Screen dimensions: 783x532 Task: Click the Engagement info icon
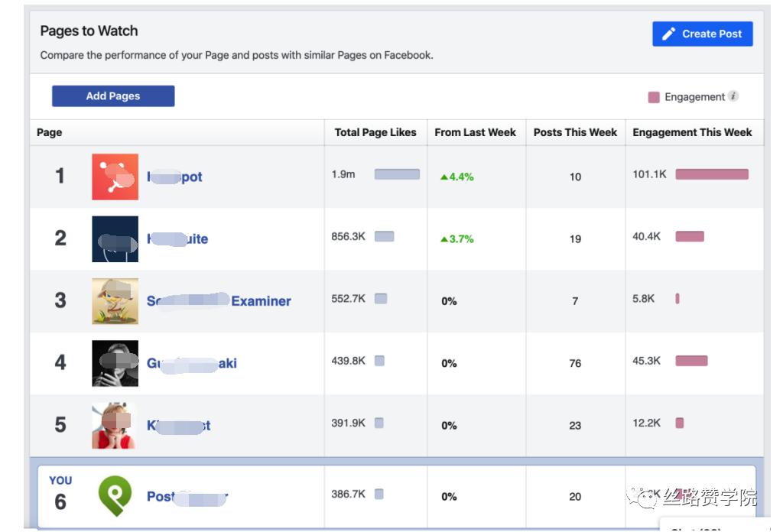[x=733, y=96]
